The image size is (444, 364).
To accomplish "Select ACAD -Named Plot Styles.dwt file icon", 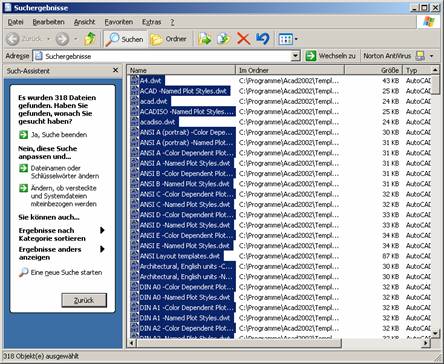I will pos(134,91).
